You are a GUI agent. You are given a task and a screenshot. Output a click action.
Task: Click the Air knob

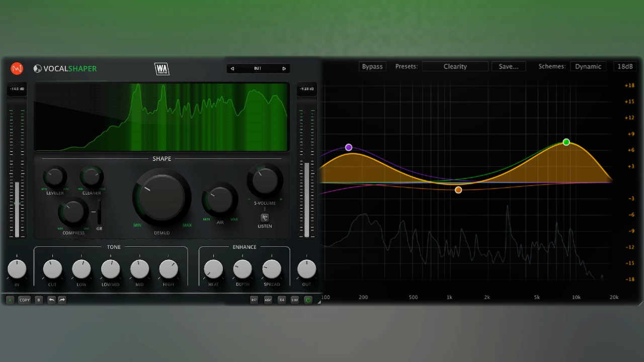coord(220,200)
